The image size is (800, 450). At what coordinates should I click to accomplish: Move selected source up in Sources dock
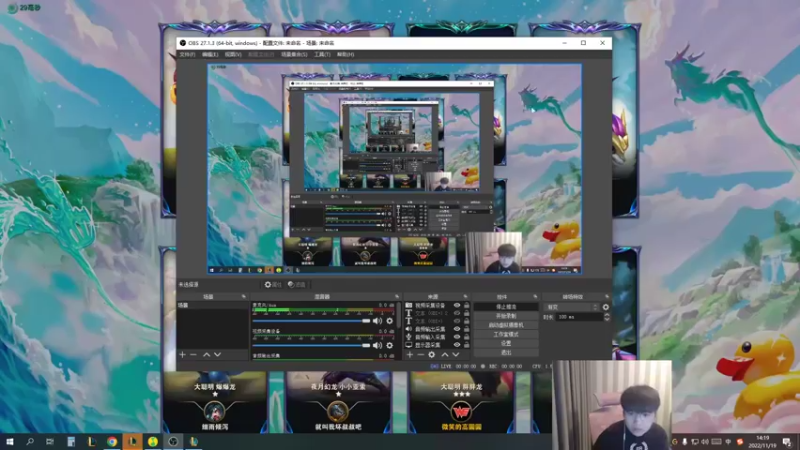click(445, 354)
